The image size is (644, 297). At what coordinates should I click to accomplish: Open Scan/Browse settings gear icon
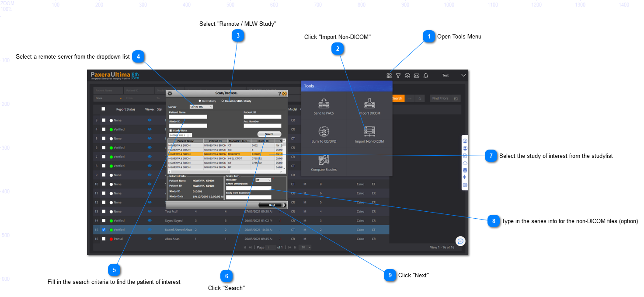click(x=170, y=93)
